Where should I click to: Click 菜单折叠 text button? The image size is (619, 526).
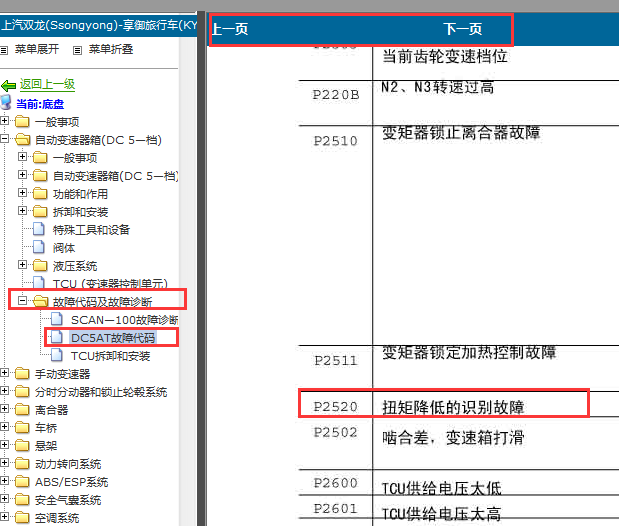[x=111, y=49]
